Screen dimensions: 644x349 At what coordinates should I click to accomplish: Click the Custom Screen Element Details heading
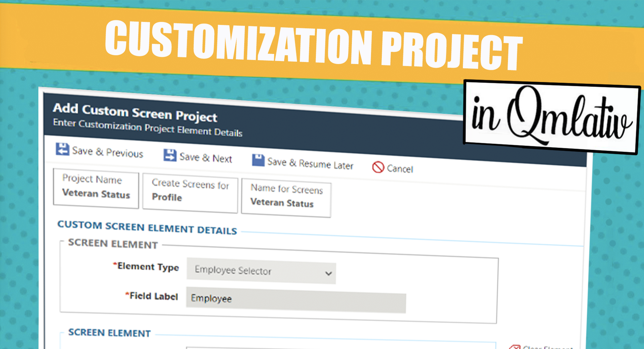coord(147,228)
